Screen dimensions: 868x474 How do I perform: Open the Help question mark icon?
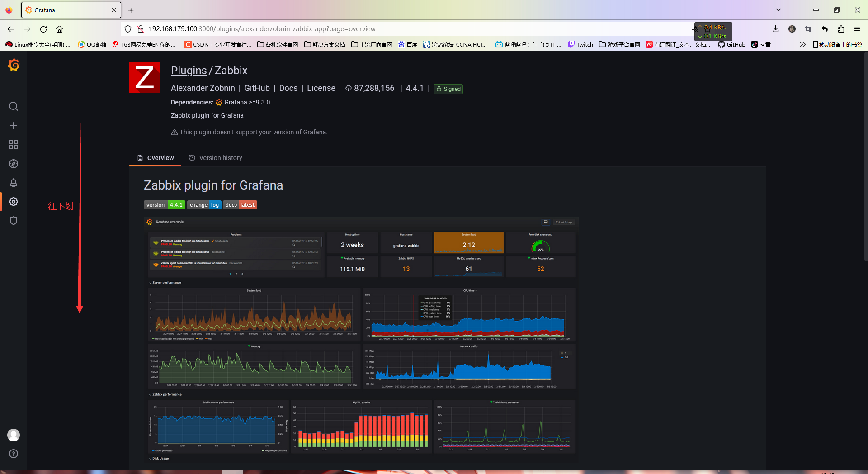tap(14, 454)
